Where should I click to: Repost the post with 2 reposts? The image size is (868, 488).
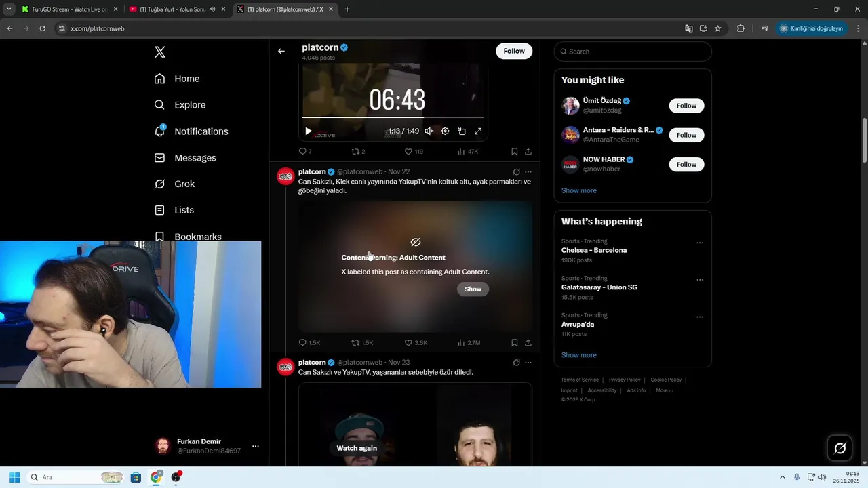pyautogui.click(x=358, y=152)
